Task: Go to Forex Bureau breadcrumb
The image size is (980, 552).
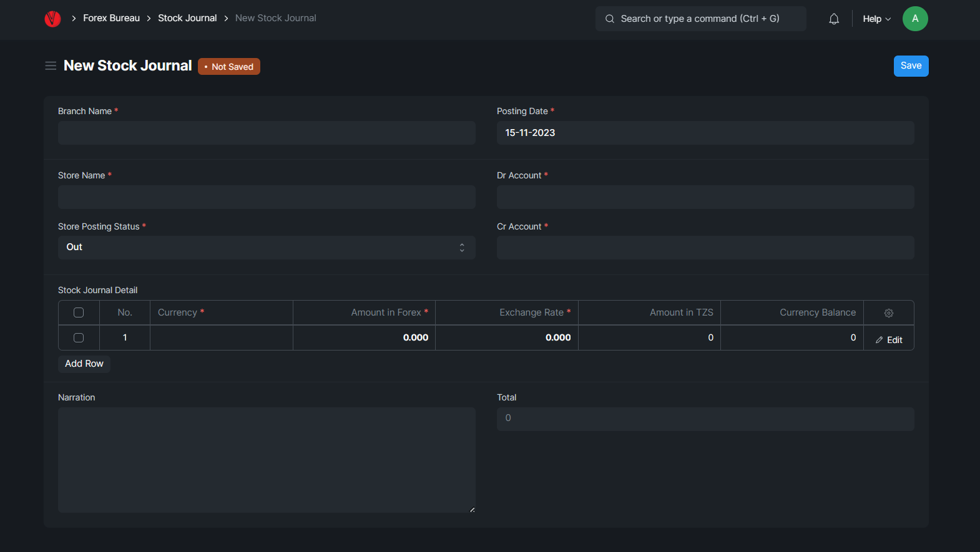Action: [x=111, y=18]
